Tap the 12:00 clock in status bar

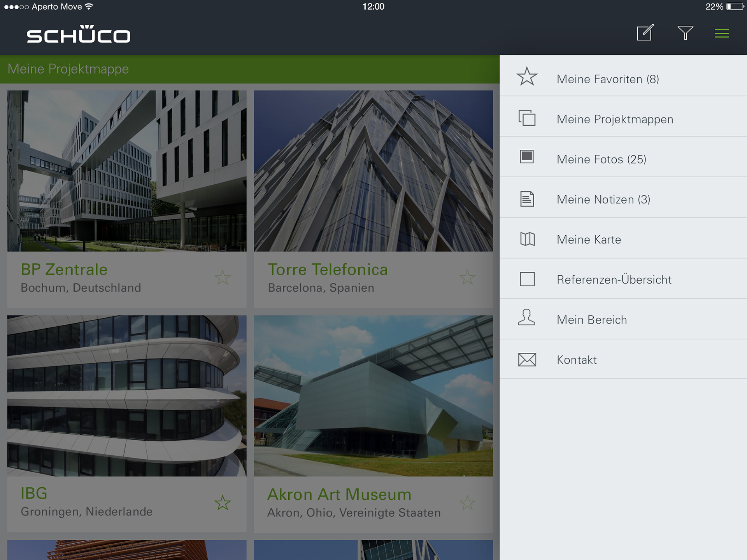[373, 7]
